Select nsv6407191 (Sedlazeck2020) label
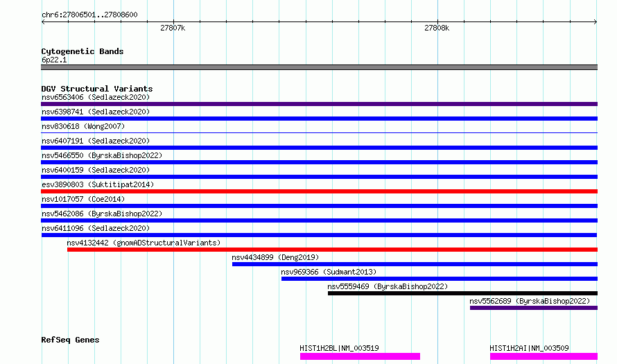 96,141
